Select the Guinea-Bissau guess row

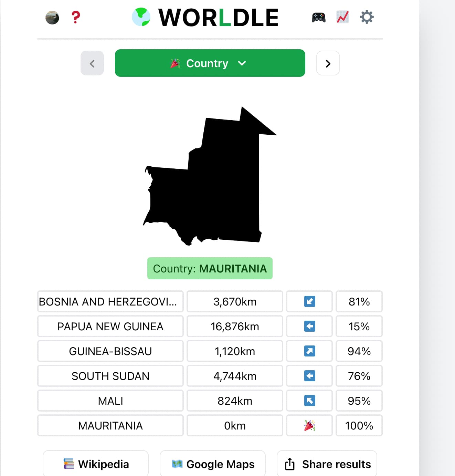[x=110, y=351]
